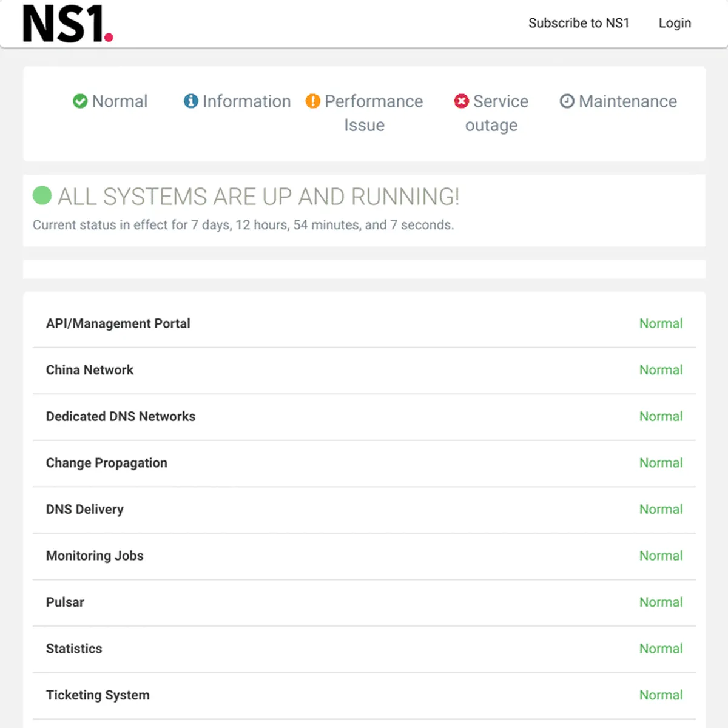
Task: Open Dedicated DNS Networks entry
Action: (x=121, y=417)
